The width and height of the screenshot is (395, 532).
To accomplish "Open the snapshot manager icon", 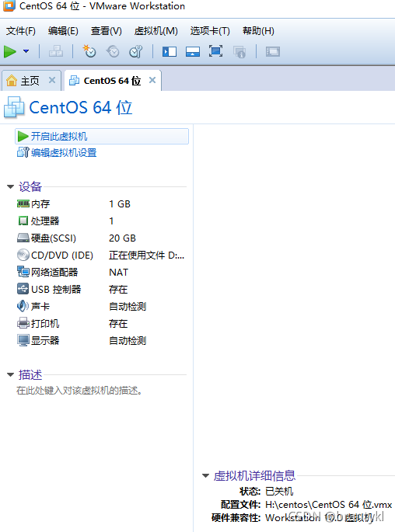I will coord(136,51).
